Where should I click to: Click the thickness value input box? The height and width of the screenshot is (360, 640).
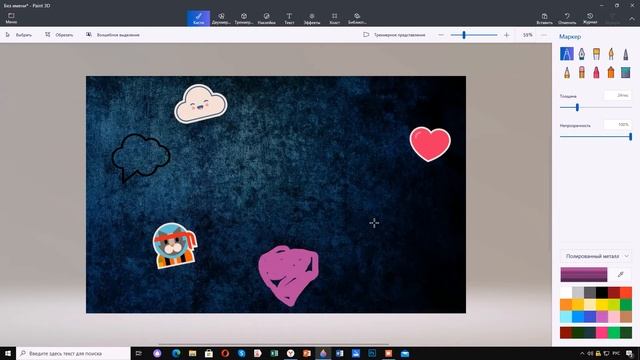point(618,96)
